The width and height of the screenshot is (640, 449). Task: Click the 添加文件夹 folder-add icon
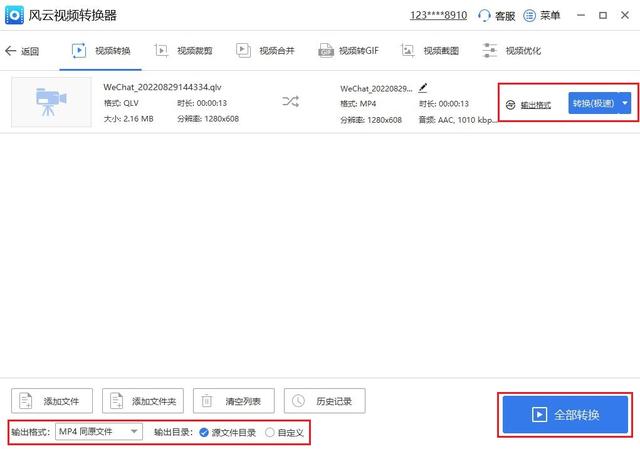coord(117,401)
